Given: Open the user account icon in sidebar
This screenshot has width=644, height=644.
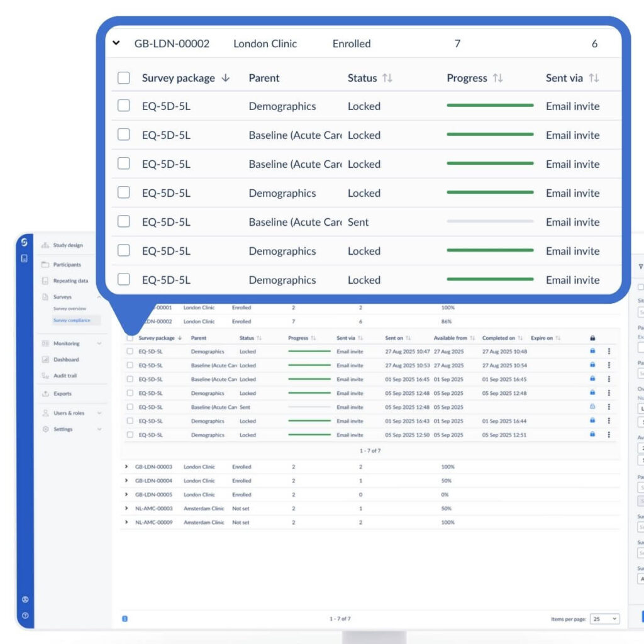Looking at the screenshot, I should [25, 600].
